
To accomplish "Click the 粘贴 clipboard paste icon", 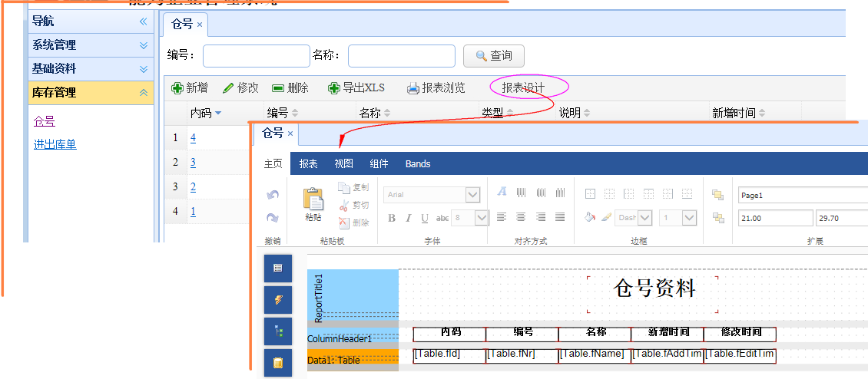I will tap(313, 199).
